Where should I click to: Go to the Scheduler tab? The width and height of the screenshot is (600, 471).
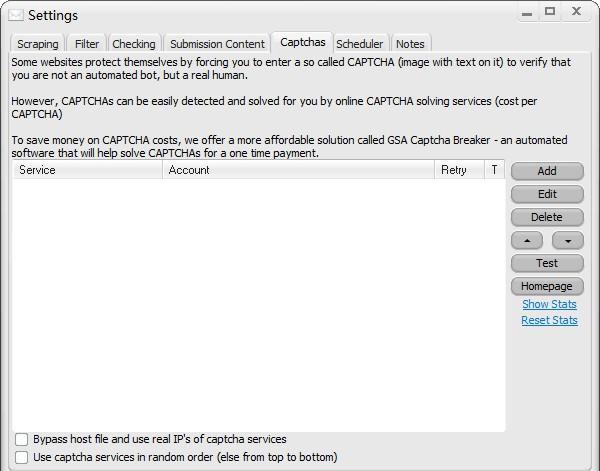pyautogui.click(x=359, y=44)
